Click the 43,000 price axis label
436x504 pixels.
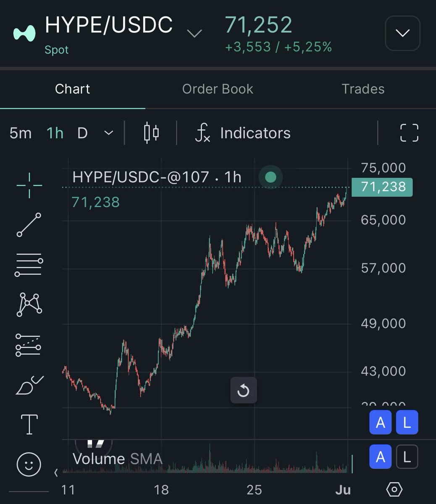pyautogui.click(x=383, y=371)
